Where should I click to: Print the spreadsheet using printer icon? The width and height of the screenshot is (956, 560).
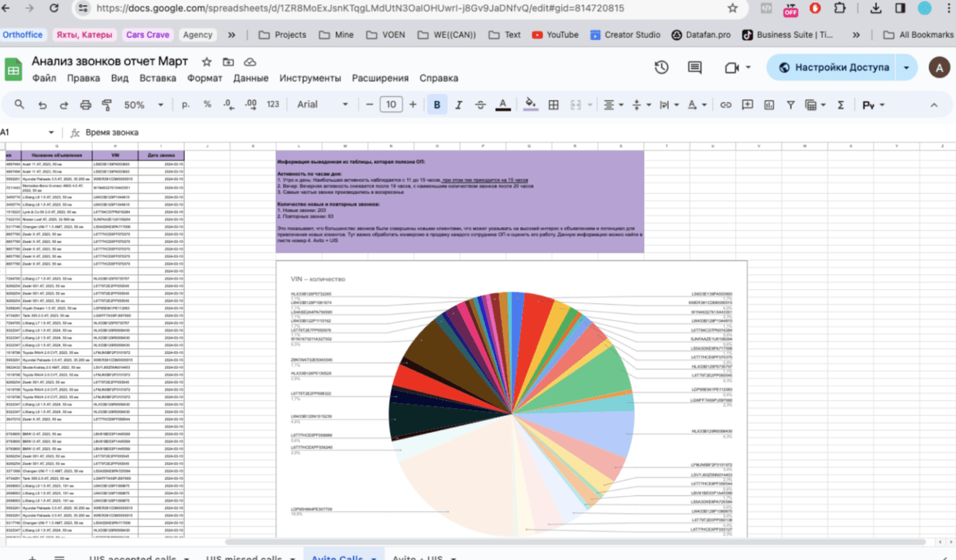(x=86, y=105)
